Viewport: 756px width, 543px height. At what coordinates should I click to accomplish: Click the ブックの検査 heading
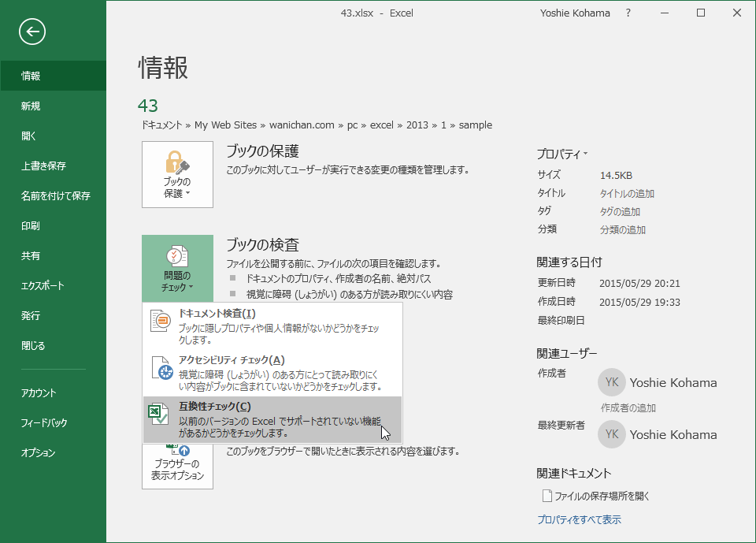263,245
